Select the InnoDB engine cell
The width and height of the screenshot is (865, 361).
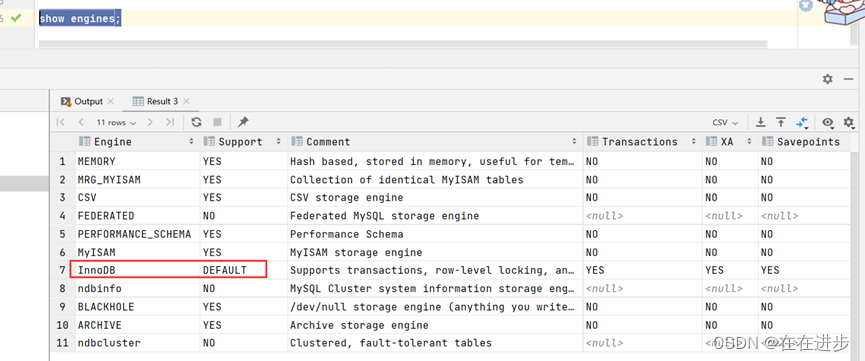137,270
